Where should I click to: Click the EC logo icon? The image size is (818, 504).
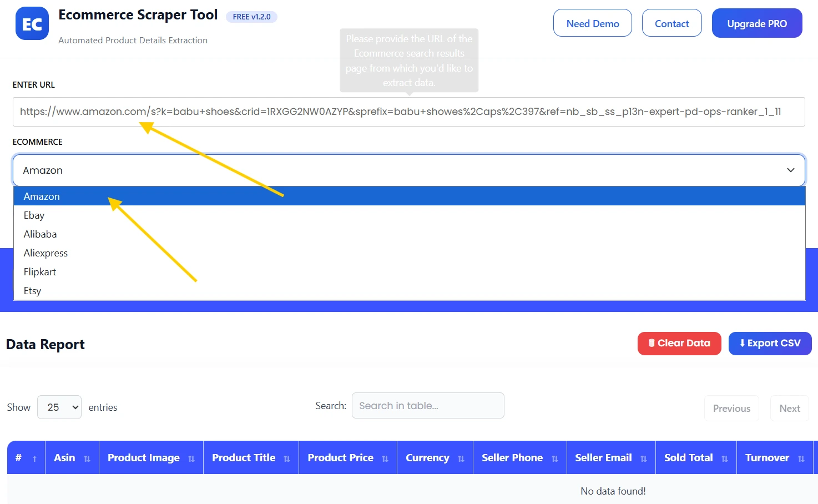(x=32, y=23)
